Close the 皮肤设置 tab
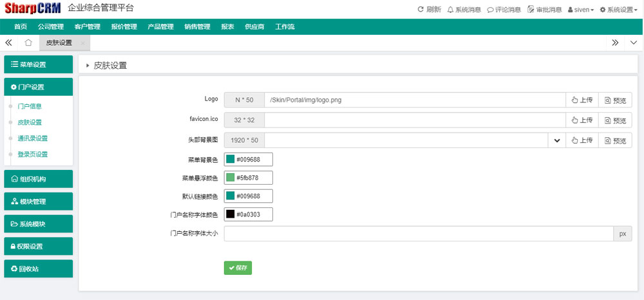 click(82, 43)
